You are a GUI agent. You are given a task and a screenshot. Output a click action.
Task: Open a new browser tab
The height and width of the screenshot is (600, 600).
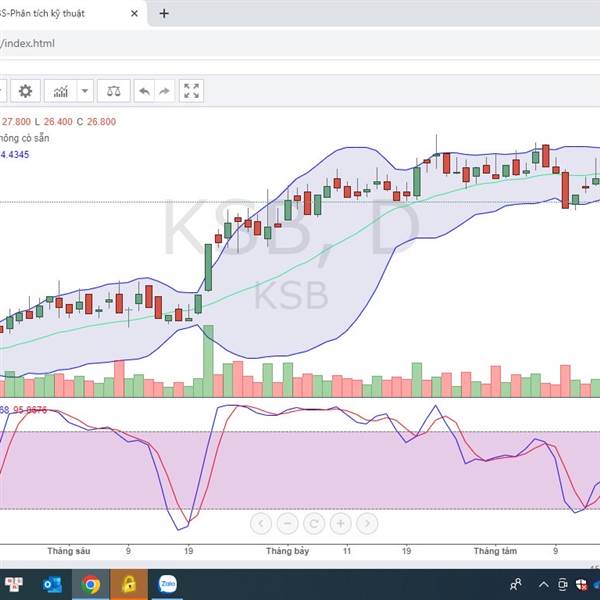(164, 14)
